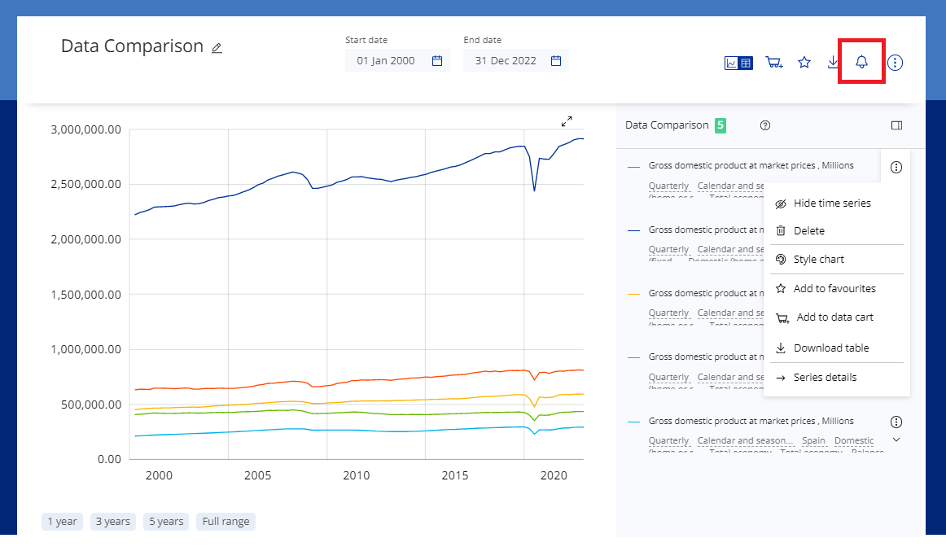
Task: Open the End date calendar picker
Action: pyautogui.click(x=556, y=61)
